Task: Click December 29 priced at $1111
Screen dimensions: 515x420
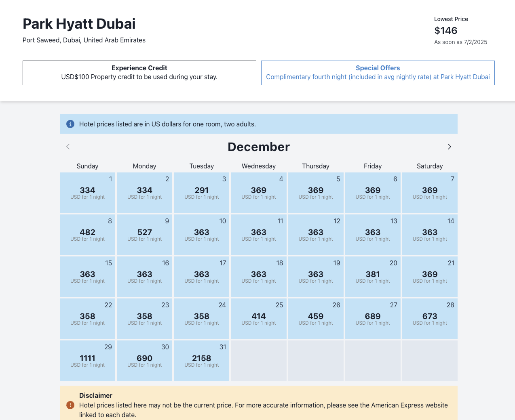Action: (x=87, y=360)
